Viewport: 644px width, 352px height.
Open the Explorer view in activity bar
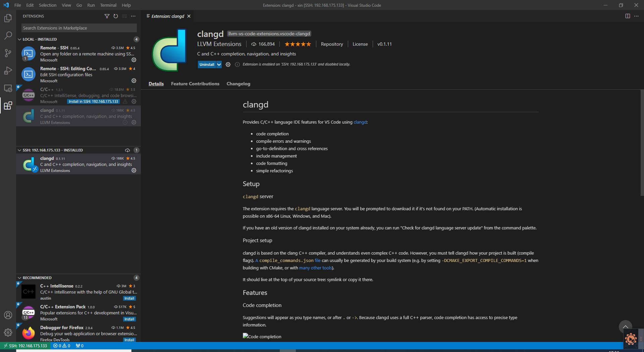[8, 18]
